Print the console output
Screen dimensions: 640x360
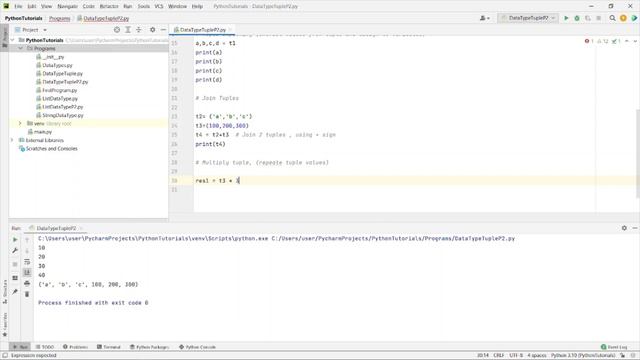coord(27,283)
